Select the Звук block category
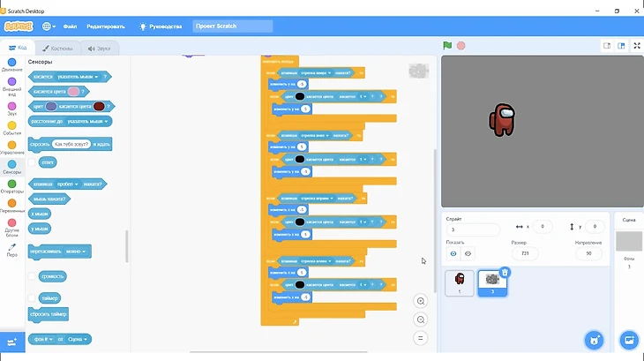The height and width of the screenshot is (361, 644). (x=12, y=109)
